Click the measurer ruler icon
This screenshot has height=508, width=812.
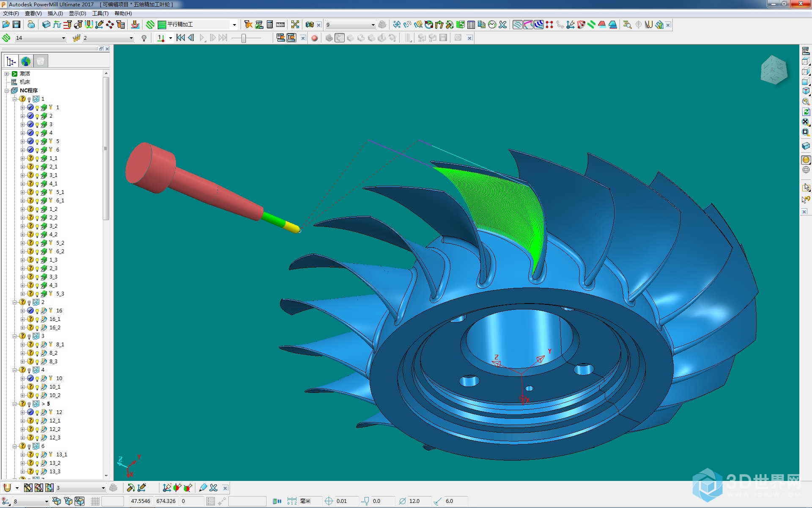tap(280, 25)
